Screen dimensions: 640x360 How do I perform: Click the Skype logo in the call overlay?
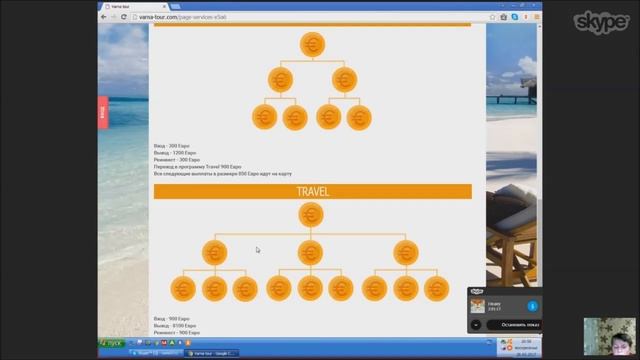pyautogui.click(x=477, y=291)
